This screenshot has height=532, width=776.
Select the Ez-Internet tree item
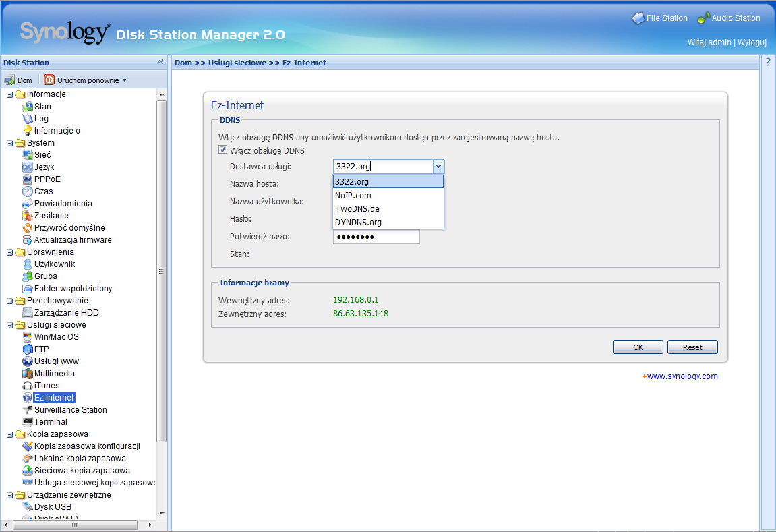pos(54,397)
